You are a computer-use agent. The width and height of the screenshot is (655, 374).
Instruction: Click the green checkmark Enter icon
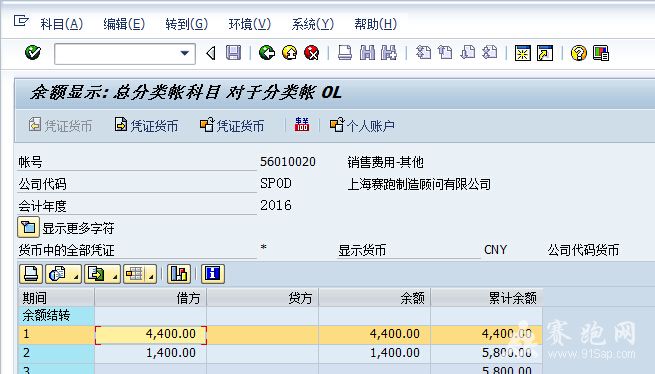pyautogui.click(x=33, y=53)
